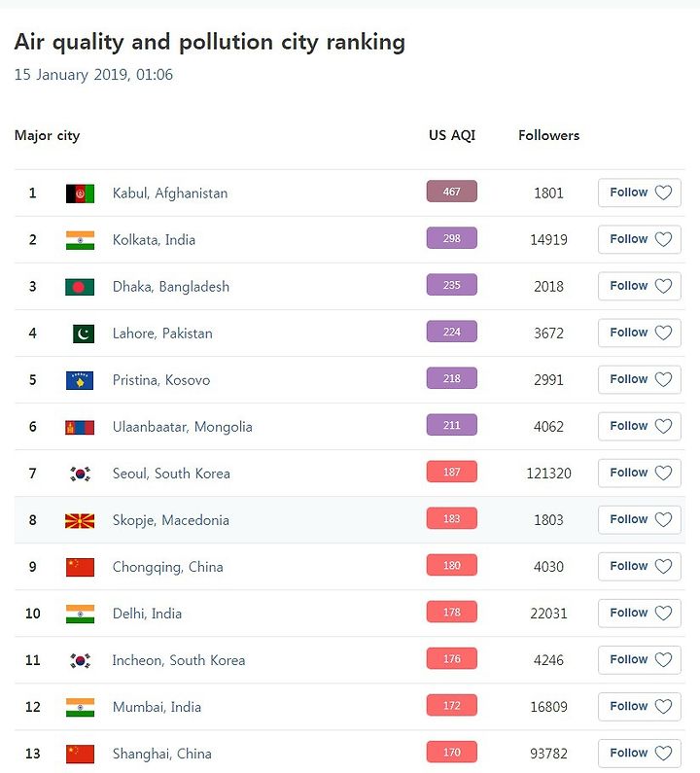The width and height of the screenshot is (700, 773).
Task: Click the China flag beside Chongqing
Action: point(80,568)
